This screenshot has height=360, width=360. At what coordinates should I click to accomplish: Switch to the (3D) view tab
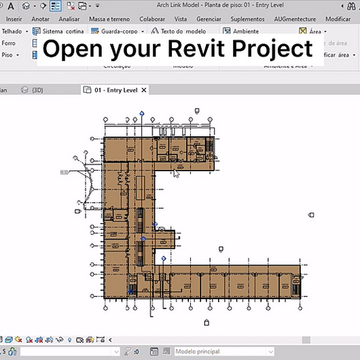pyautogui.click(x=32, y=90)
